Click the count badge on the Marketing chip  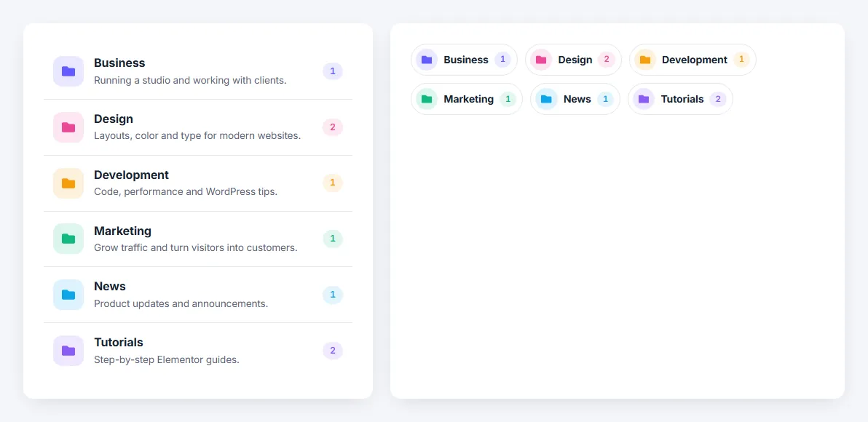(508, 99)
